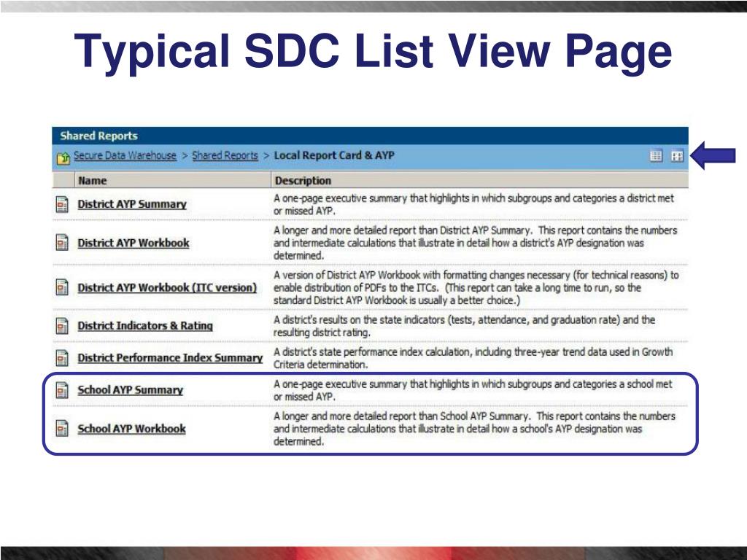This screenshot has height=560, width=747.
Task: Click report icon beside District Indicators & Rating
Action: [62, 326]
